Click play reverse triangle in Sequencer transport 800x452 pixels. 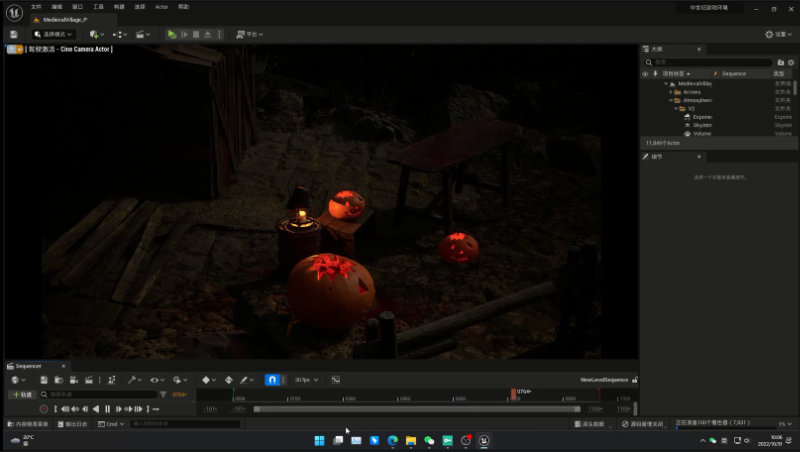[96, 409]
